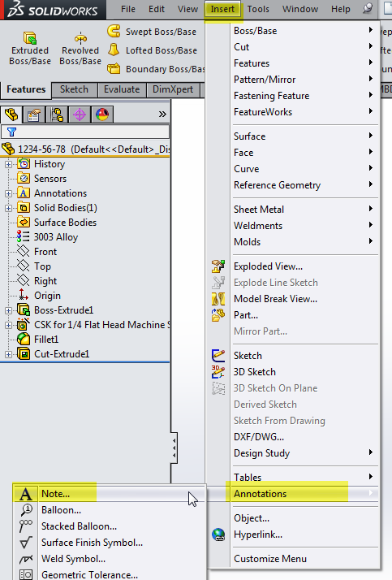Image resolution: width=392 pixels, height=580 pixels.
Task: Open the PropertyManager tab icon
Action: [x=33, y=115]
